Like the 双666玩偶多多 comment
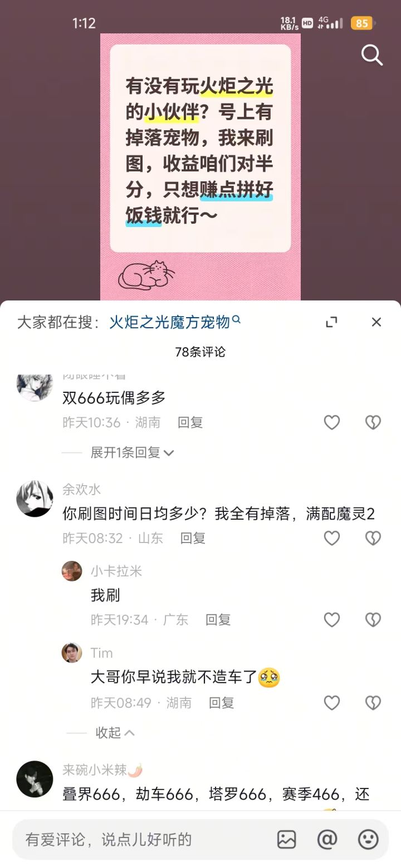The height and width of the screenshot is (868, 401). point(332,423)
